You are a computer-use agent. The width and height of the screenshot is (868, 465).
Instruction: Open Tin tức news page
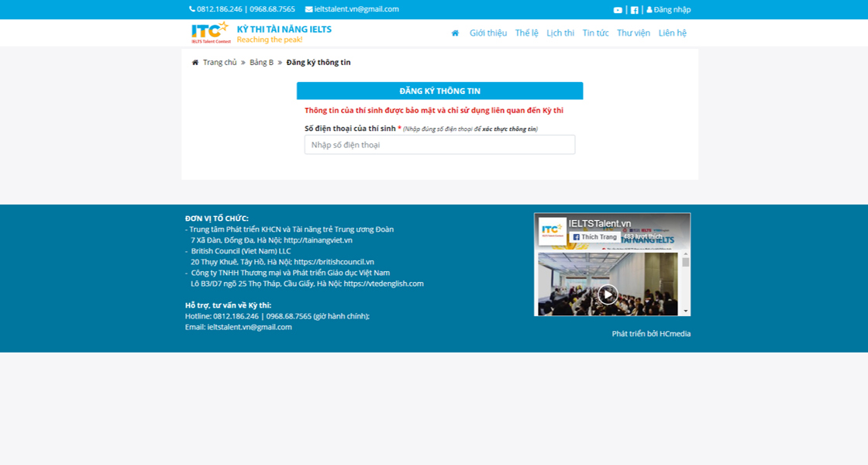pos(595,33)
